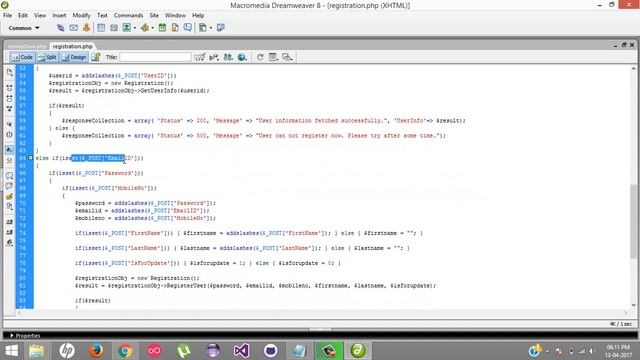Image resolution: width=640 pixels, height=360 pixels.
Task: Click the Refresh Design View icon
Action: (260, 57)
